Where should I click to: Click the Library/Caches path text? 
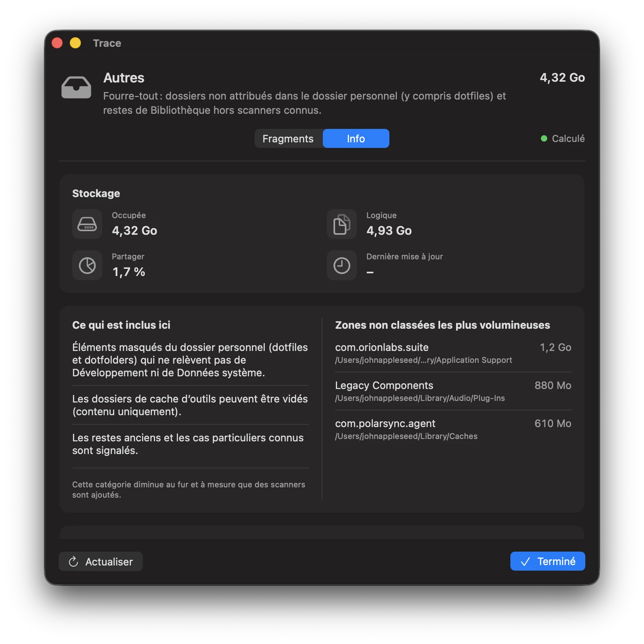point(406,436)
